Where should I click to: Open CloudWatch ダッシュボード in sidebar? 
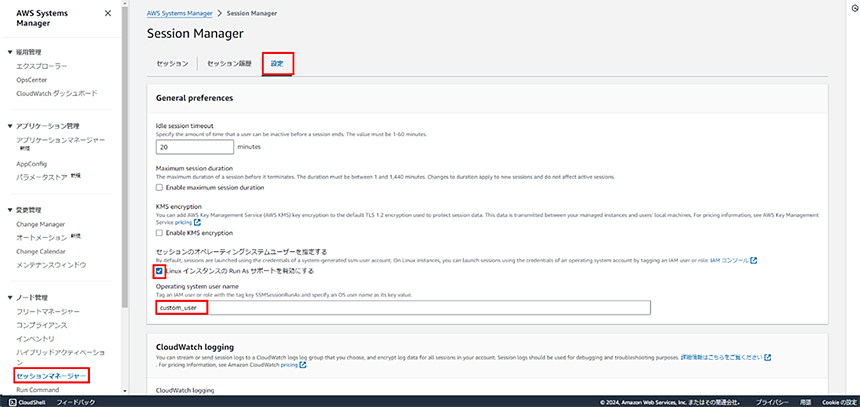click(x=57, y=93)
